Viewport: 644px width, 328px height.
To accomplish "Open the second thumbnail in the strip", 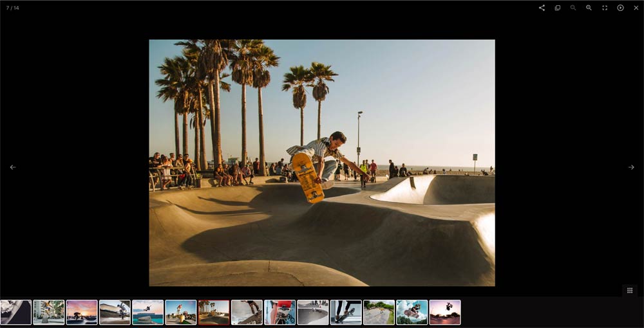I will [49, 312].
